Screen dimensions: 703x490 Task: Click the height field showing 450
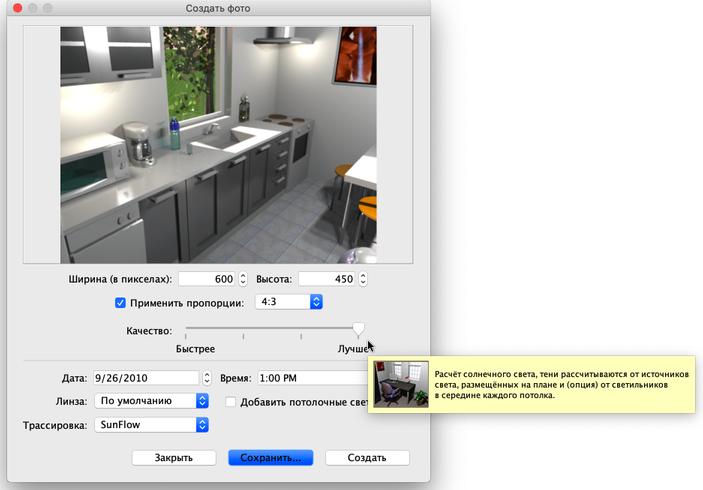(x=328, y=279)
